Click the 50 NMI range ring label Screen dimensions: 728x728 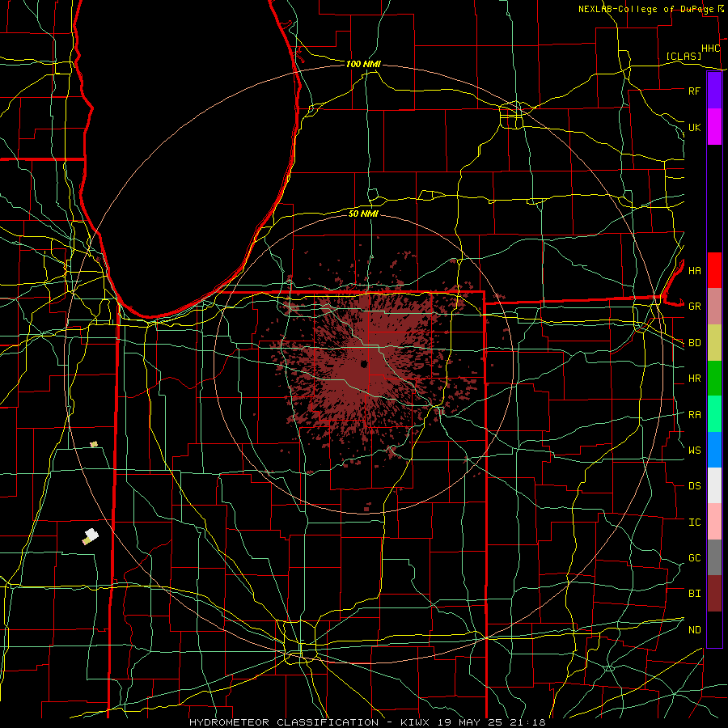pyautogui.click(x=363, y=214)
